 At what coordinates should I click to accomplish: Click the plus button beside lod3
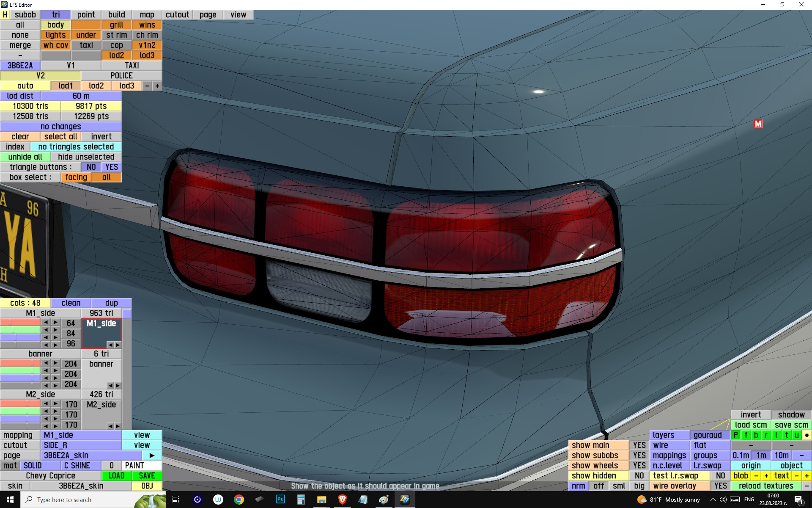pyautogui.click(x=157, y=86)
